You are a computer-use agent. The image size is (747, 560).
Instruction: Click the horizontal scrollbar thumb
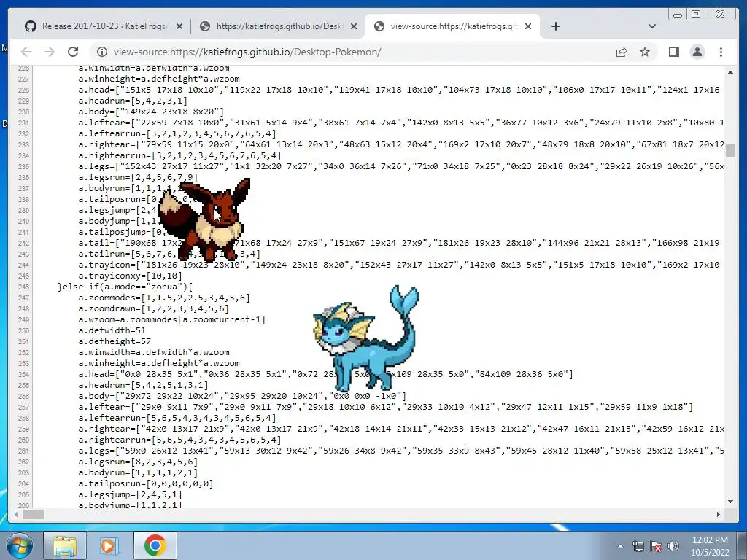pyautogui.click(x=34, y=514)
